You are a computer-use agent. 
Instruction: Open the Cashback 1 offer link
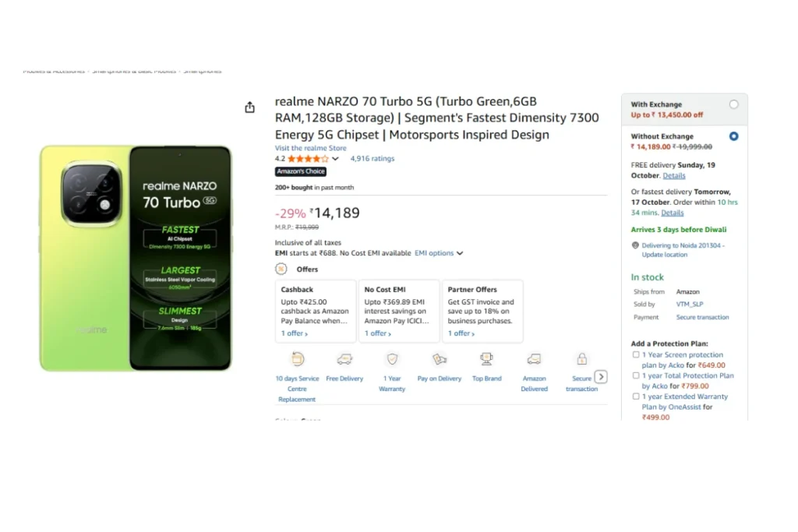tap(295, 333)
